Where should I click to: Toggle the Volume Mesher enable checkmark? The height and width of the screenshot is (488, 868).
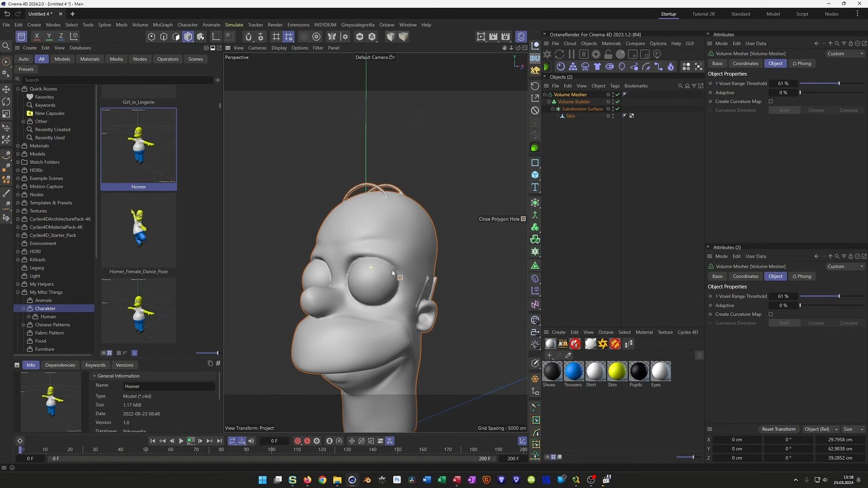click(617, 94)
